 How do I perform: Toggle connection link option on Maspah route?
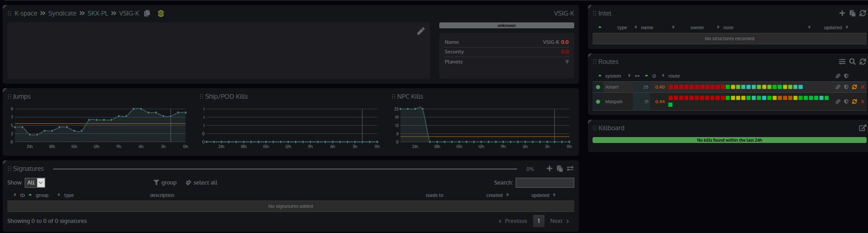838,101
